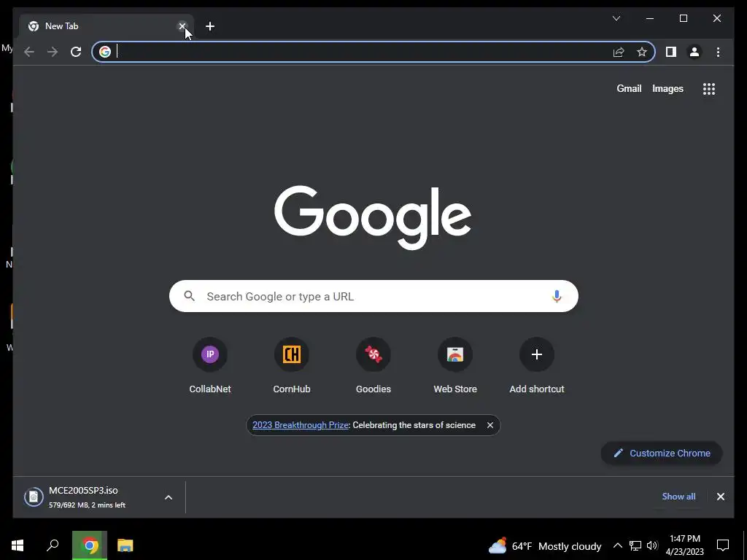Click Chrome in the taskbar

coord(90,545)
